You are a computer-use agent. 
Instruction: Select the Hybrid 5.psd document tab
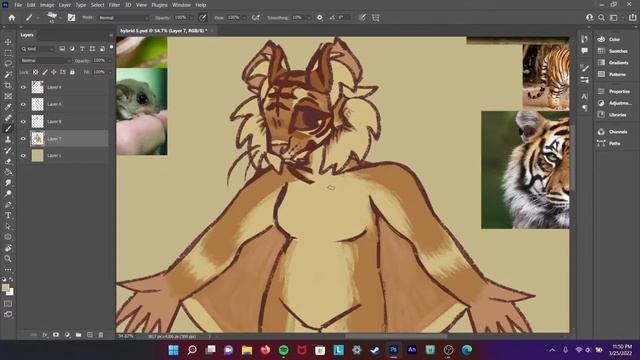(164, 31)
